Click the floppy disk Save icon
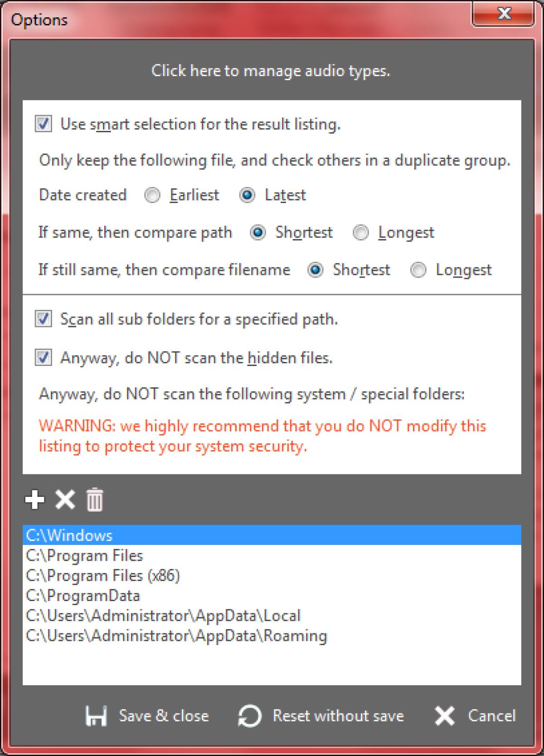 point(96,716)
